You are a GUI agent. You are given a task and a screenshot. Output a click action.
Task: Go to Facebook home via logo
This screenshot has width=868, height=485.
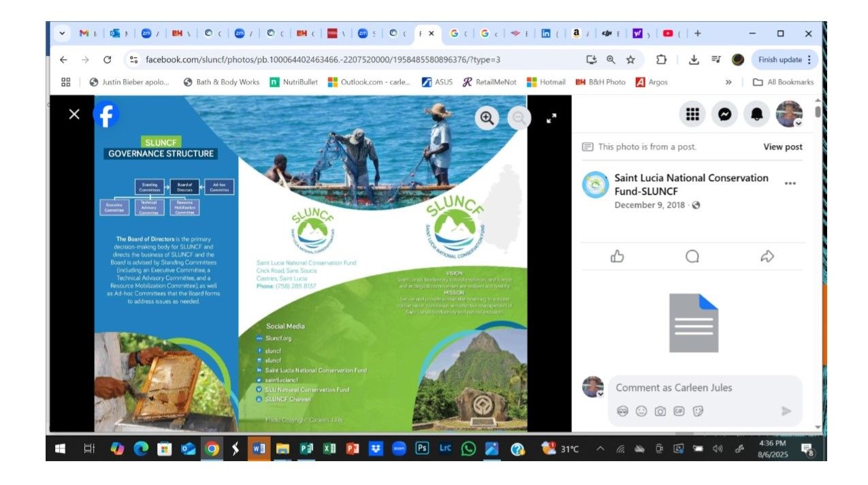106,114
